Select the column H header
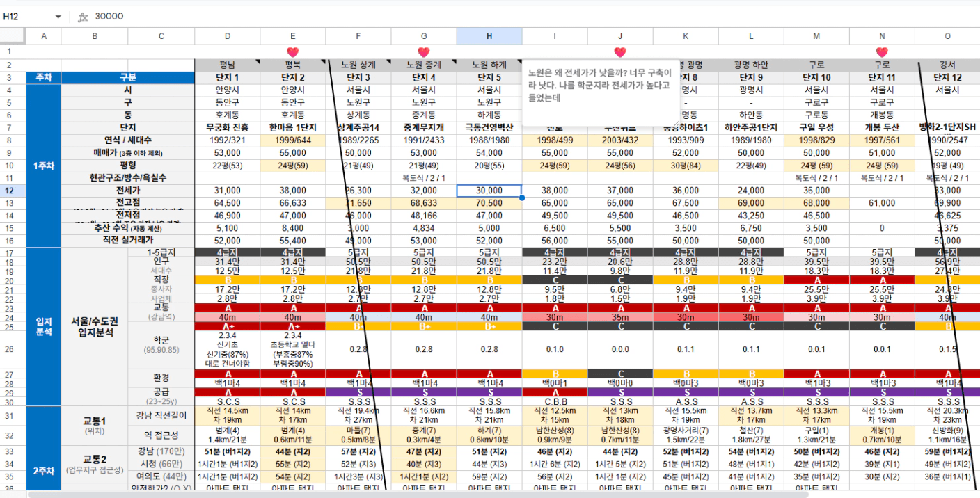This screenshot has width=980, height=498. tap(489, 36)
